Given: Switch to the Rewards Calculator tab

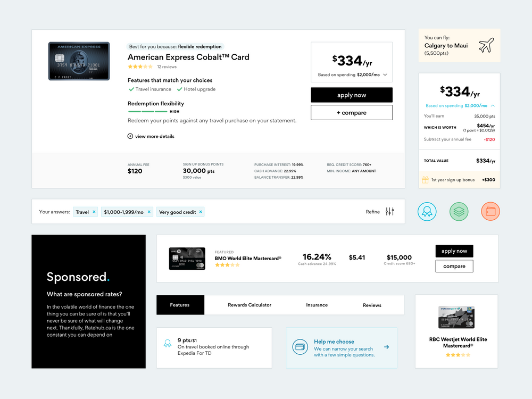Looking at the screenshot, I should [250, 305].
